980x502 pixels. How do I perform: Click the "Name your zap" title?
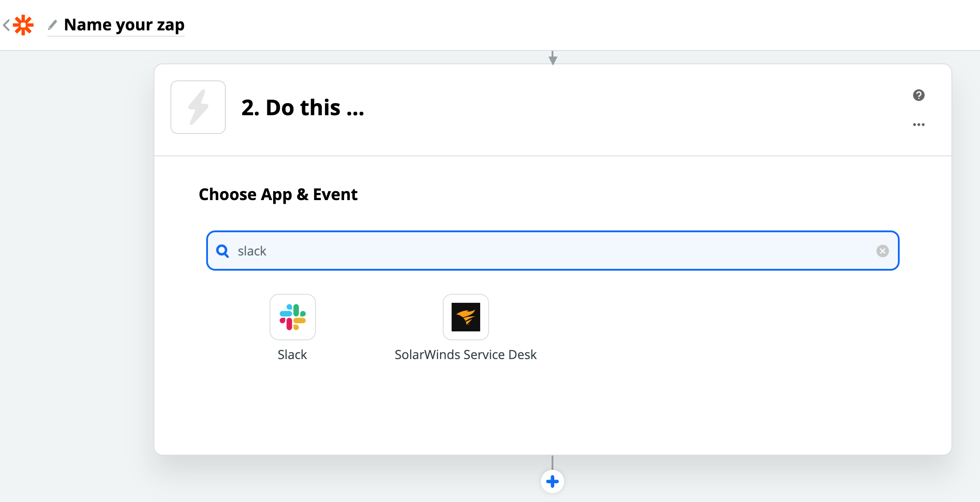pyautogui.click(x=124, y=25)
